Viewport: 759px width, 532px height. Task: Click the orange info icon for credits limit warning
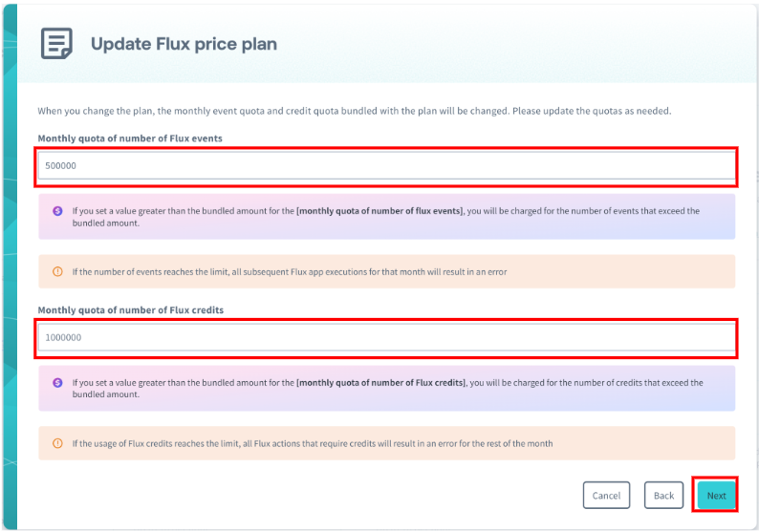pos(57,443)
